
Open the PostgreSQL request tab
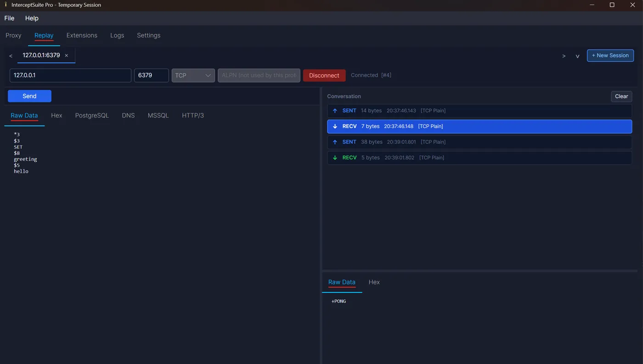92,115
